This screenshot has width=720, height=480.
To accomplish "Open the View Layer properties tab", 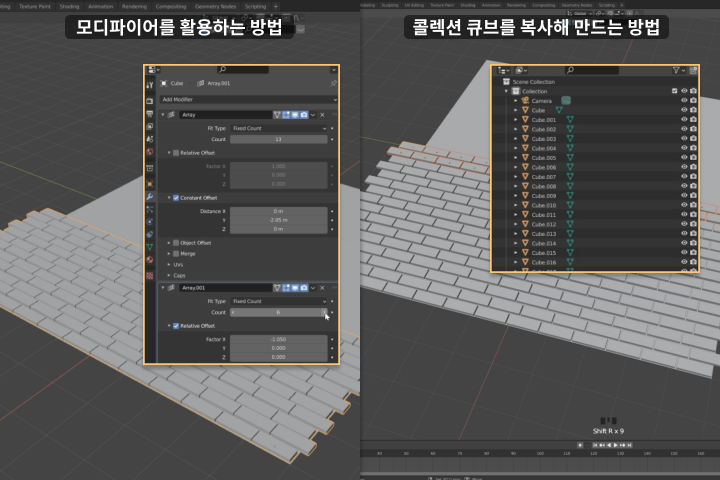I will click(150, 126).
